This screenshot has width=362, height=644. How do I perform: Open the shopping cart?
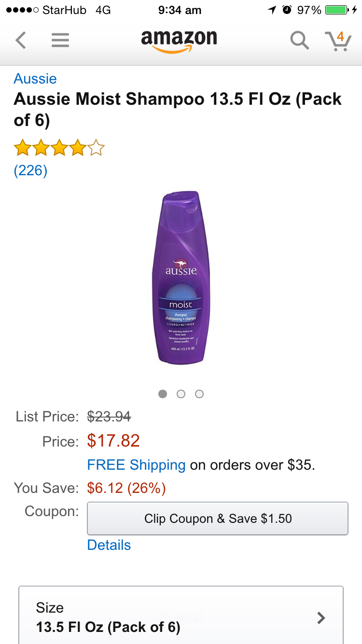click(338, 41)
